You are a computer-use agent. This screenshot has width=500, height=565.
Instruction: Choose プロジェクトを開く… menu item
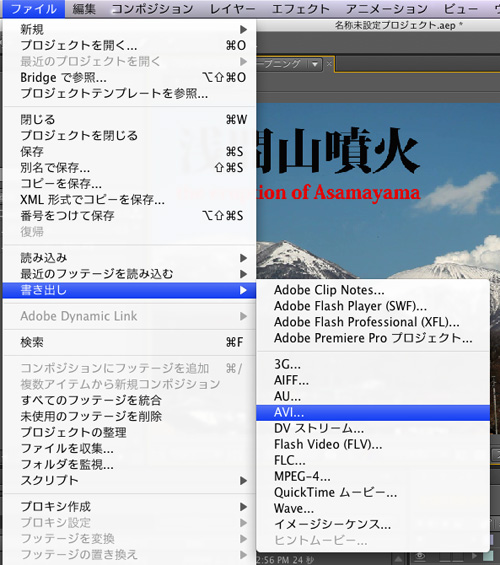129,45
